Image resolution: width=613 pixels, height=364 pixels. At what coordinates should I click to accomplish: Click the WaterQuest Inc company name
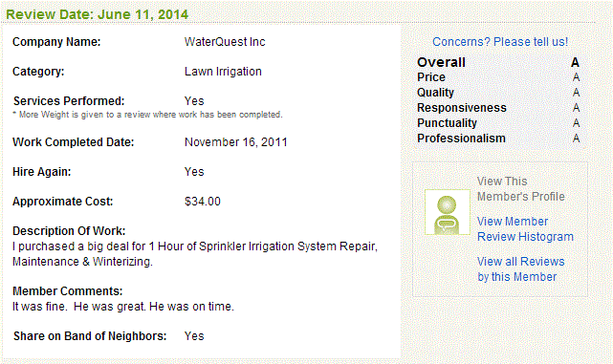tap(225, 42)
